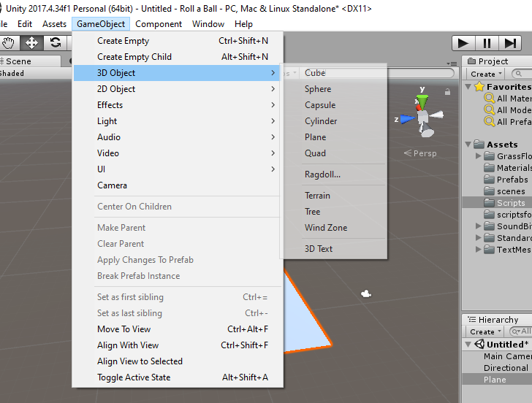The width and height of the screenshot is (532, 403).
Task: Expand the Audio submenu
Action: pyautogui.click(x=176, y=137)
